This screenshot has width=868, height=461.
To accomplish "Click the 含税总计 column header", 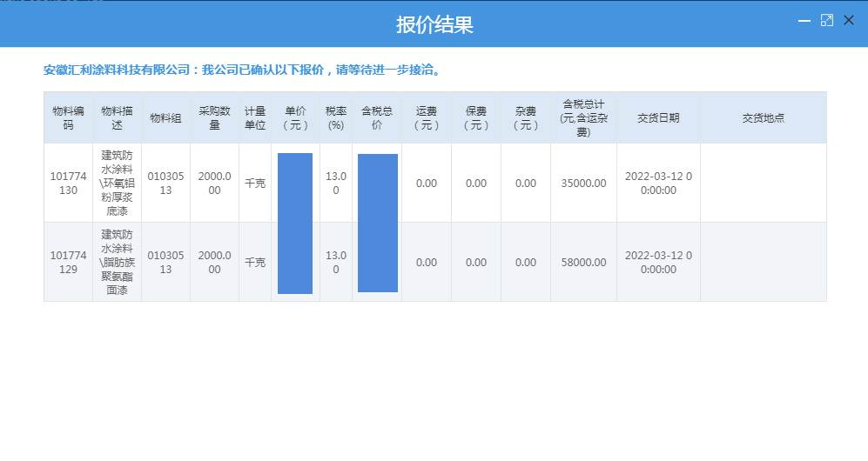I will 583,117.
